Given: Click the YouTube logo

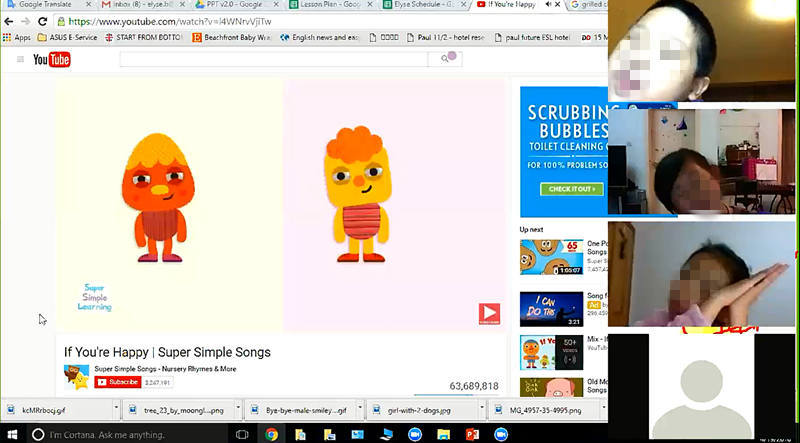Looking at the screenshot, I should tap(52, 60).
